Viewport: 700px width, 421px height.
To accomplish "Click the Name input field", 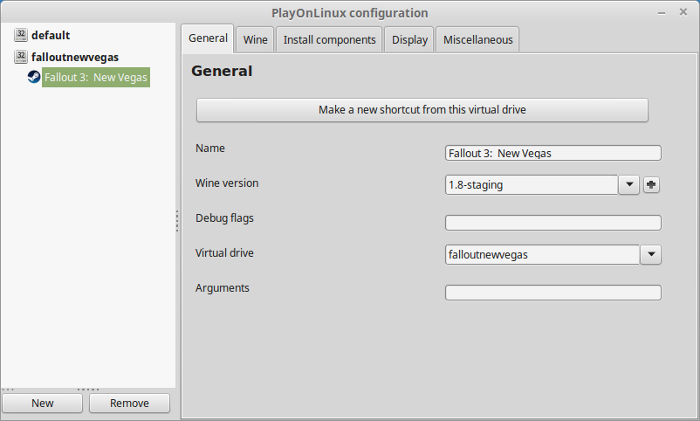I will (x=553, y=153).
